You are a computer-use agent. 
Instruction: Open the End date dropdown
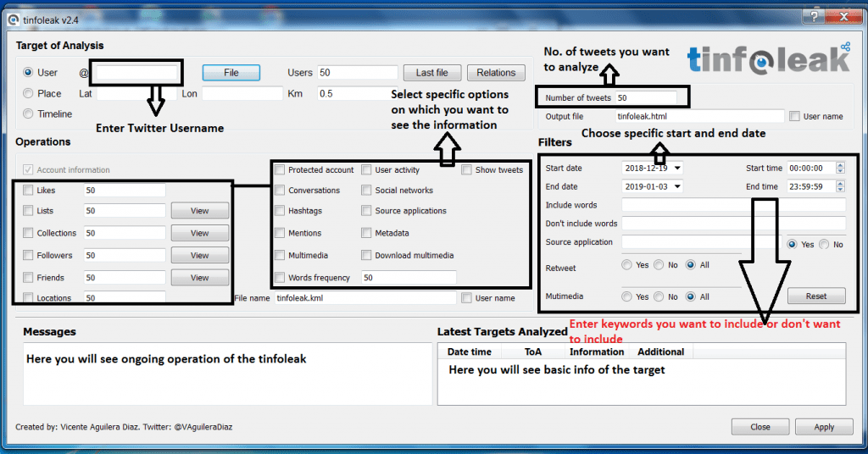coord(677,186)
